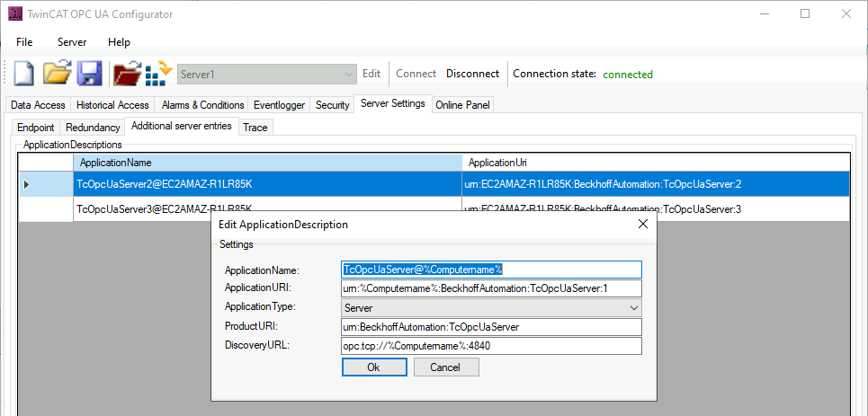Click the row selector arrow of the first row

(x=27, y=184)
